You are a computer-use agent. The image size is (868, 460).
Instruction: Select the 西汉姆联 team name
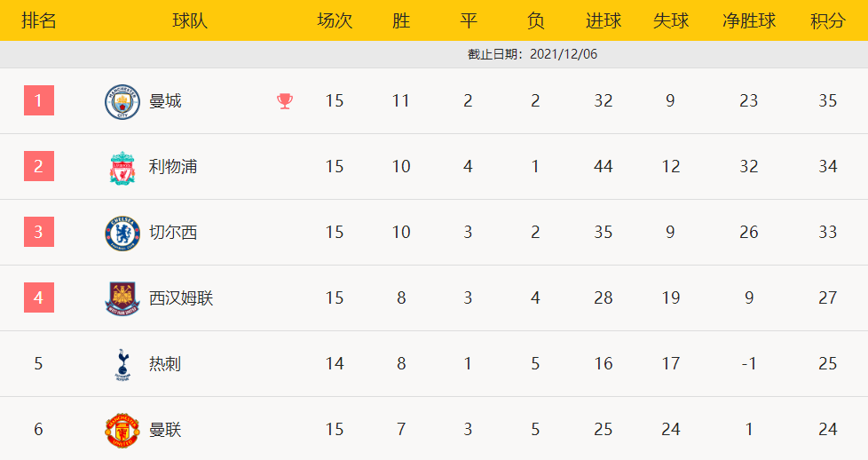tap(181, 298)
